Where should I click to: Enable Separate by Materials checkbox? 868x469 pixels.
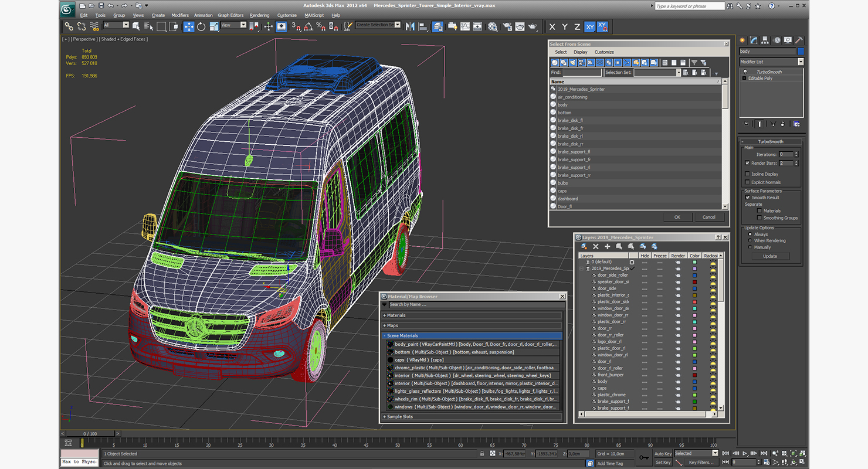[x=759, y=211]
